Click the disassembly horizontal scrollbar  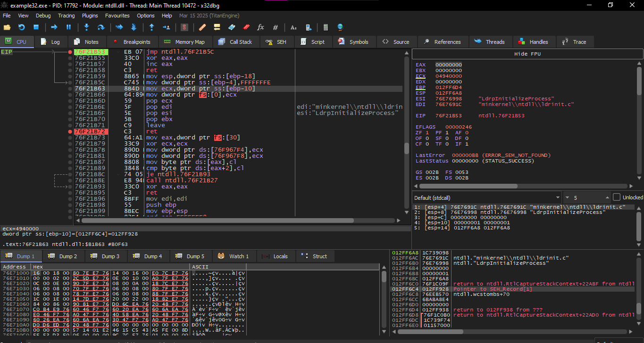click(x=236, y=220)
